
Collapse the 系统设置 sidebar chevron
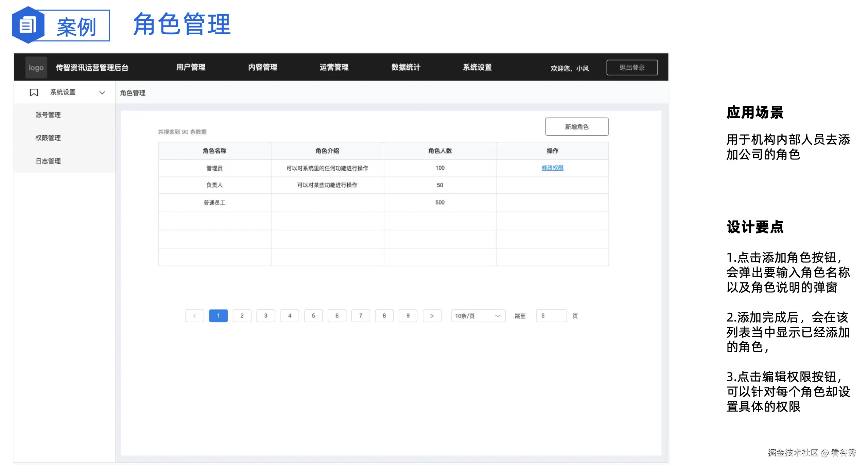[x=102, y=92]
